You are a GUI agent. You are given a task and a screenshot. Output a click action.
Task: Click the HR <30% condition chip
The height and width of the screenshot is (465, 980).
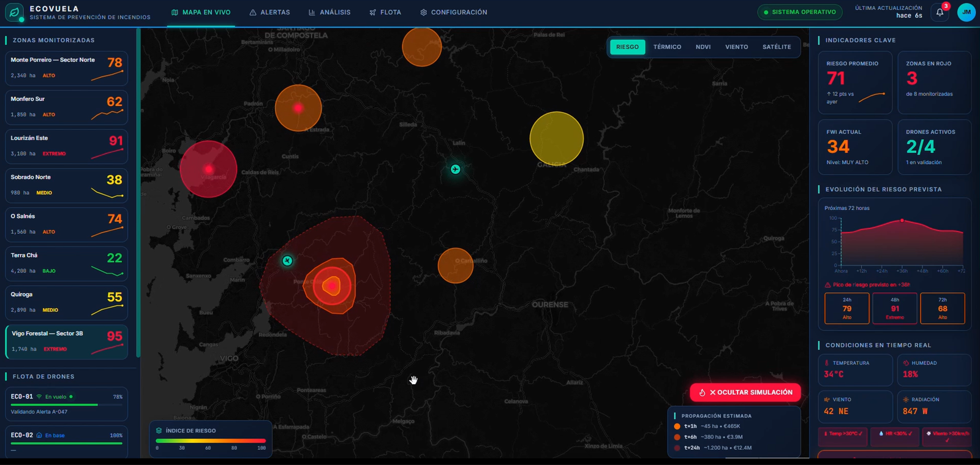(x=895, y=436)
